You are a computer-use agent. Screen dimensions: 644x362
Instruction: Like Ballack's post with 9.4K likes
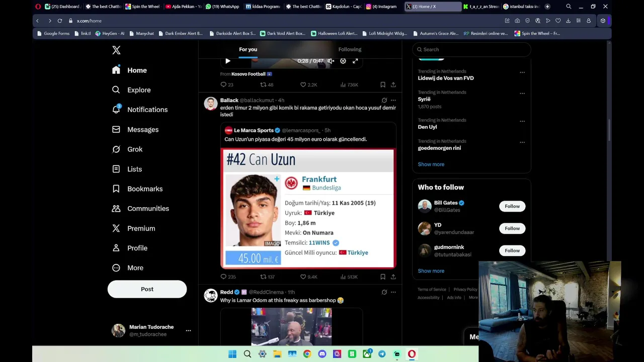point(308,277)
